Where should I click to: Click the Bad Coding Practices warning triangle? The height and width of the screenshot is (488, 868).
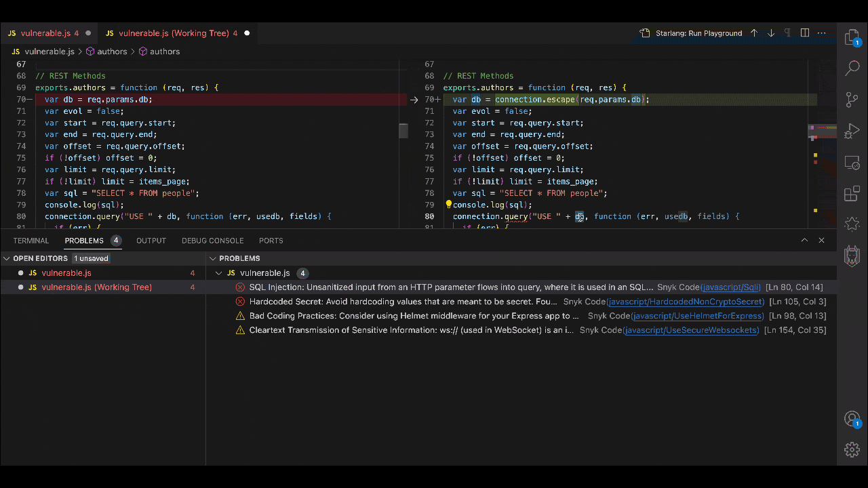click(x=240, y=316)
